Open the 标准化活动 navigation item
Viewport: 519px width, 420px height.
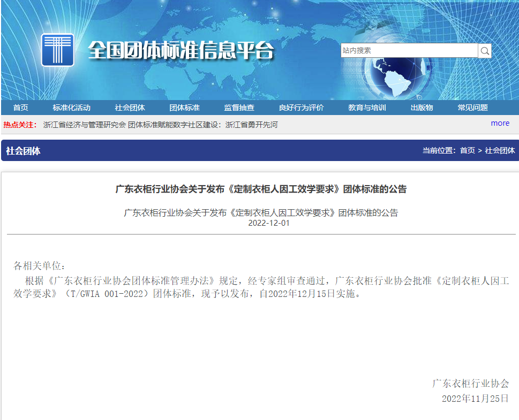pyautogui.click(x=71, y=108)
